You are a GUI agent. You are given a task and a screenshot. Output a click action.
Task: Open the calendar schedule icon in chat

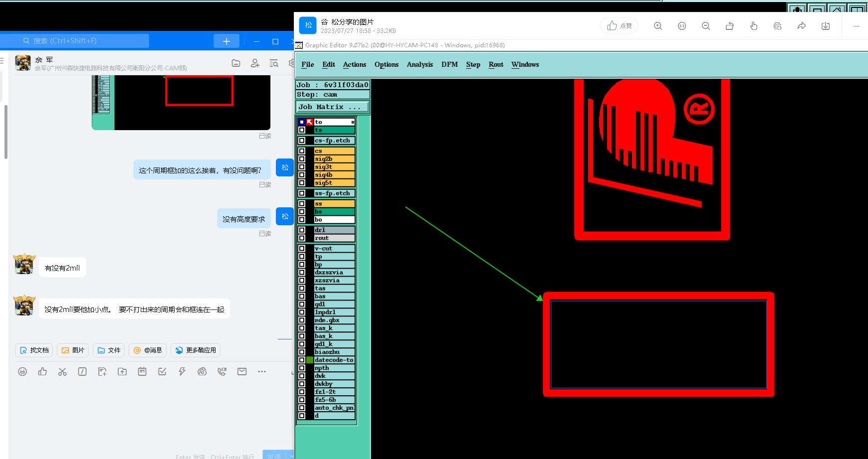tap(142, 371)
